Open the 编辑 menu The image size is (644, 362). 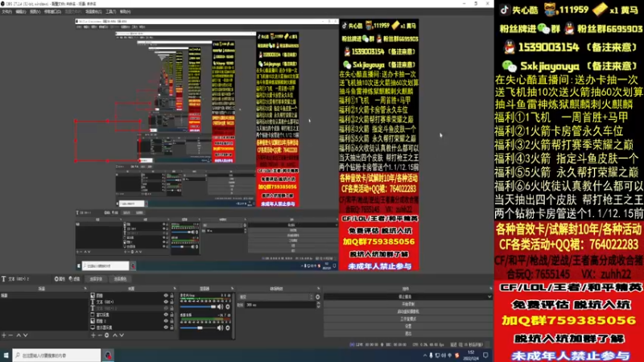pyautogui.click(x=21, y=12)
